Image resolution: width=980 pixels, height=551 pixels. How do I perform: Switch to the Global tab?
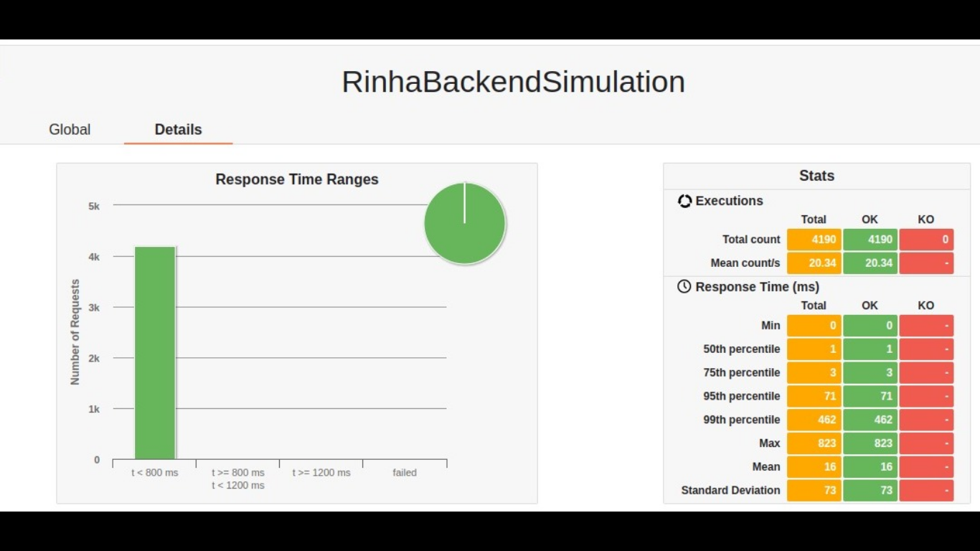70,130
